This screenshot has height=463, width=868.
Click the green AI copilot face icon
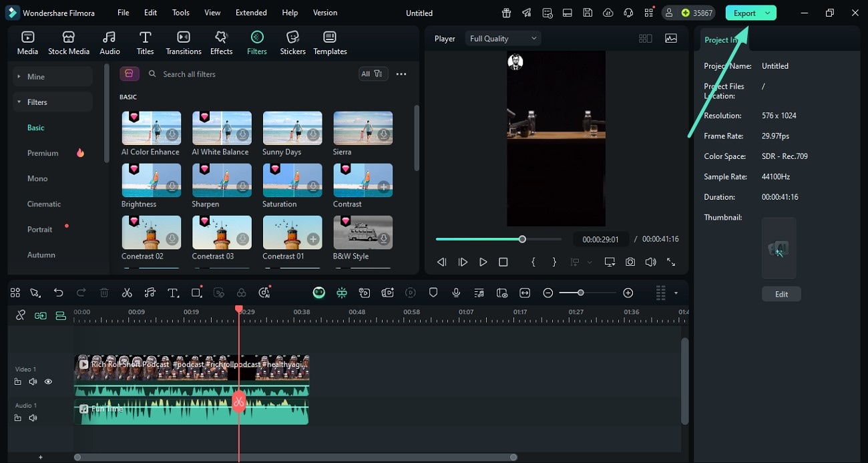point(319,293)
